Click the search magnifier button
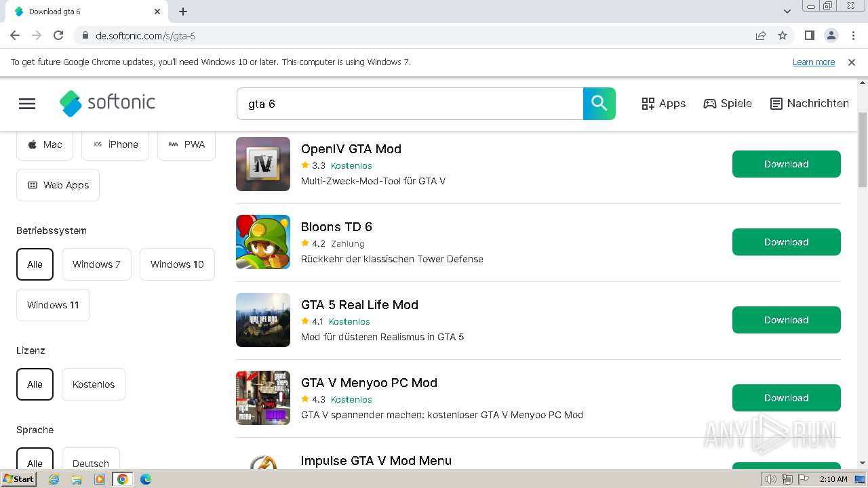This screenshot has width=868, height=488. pos(599,104)
